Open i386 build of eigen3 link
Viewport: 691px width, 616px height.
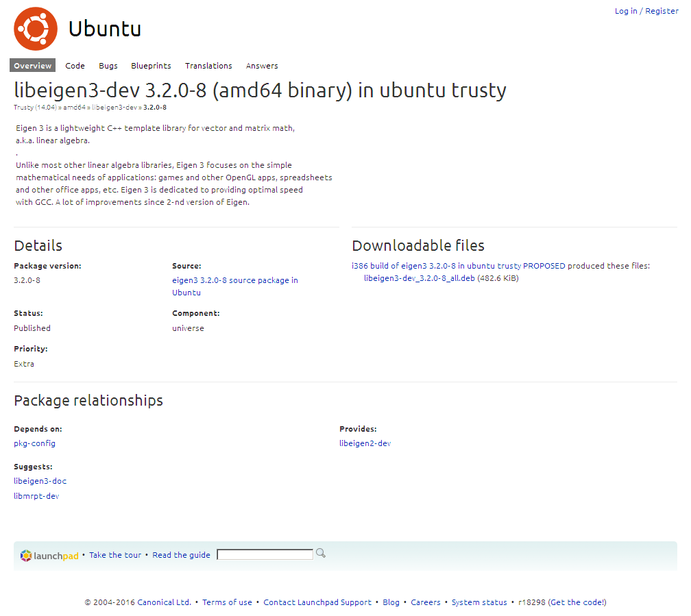[x=459, y=266]
